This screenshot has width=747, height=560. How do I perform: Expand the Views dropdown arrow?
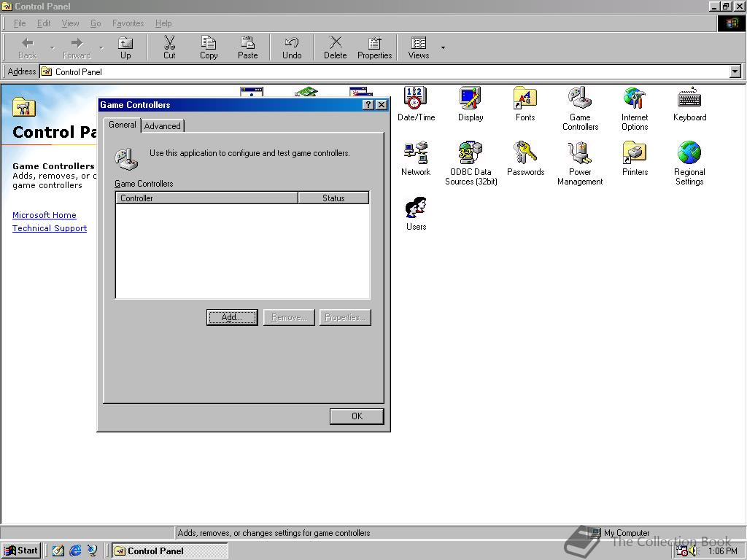(x=443, y=47)
